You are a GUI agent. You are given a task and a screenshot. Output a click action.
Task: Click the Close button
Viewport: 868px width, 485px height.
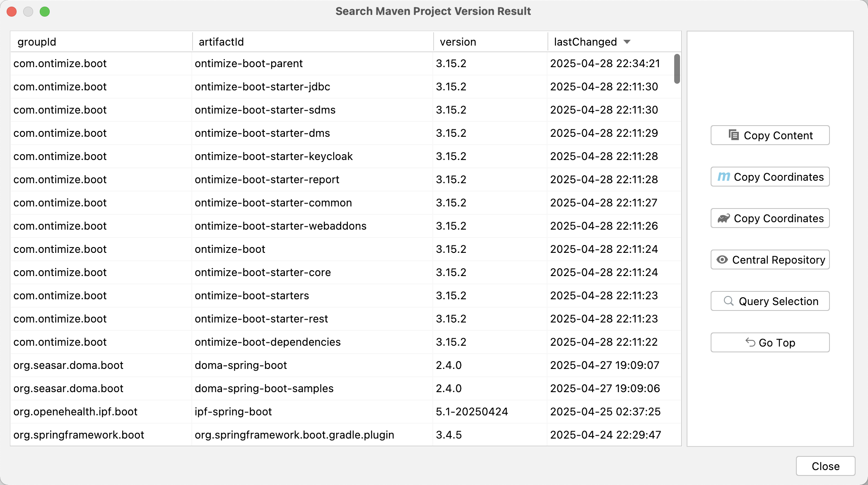825,466
